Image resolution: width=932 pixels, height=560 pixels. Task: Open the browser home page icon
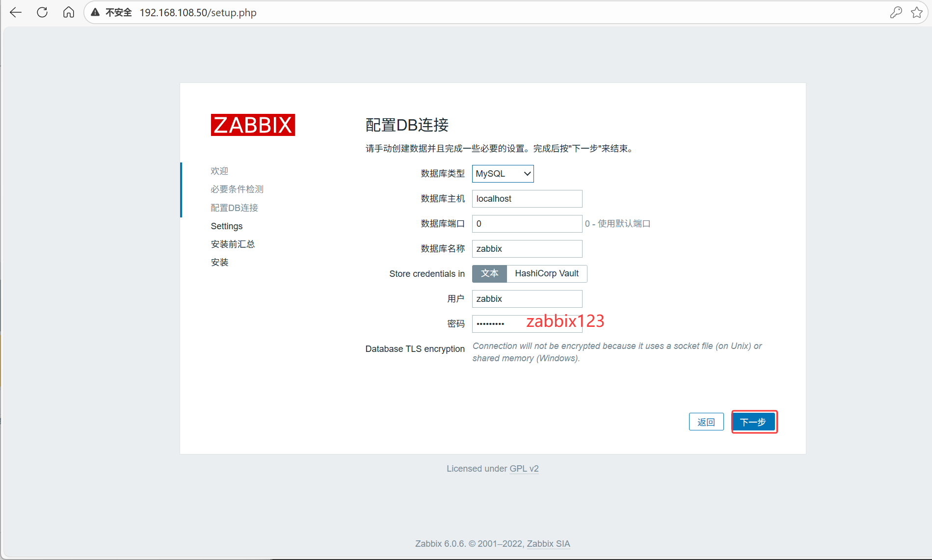pyautogui.click(x=69, y=12)
